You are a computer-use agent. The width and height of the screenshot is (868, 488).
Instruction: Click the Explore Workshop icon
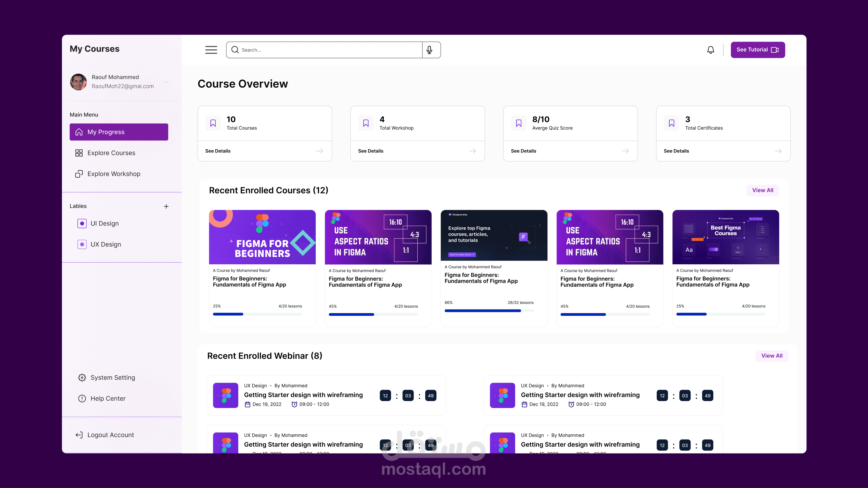pyautogui.click(x=79, y=174)
